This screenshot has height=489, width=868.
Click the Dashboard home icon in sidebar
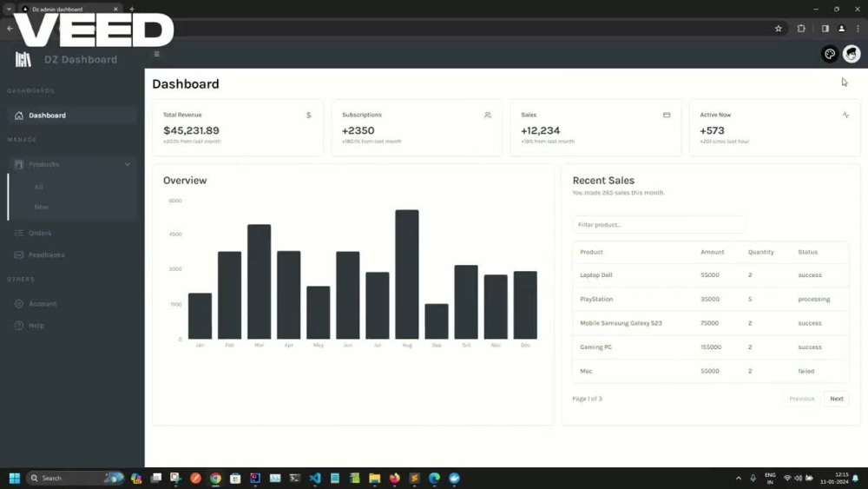tap(19, 116)
